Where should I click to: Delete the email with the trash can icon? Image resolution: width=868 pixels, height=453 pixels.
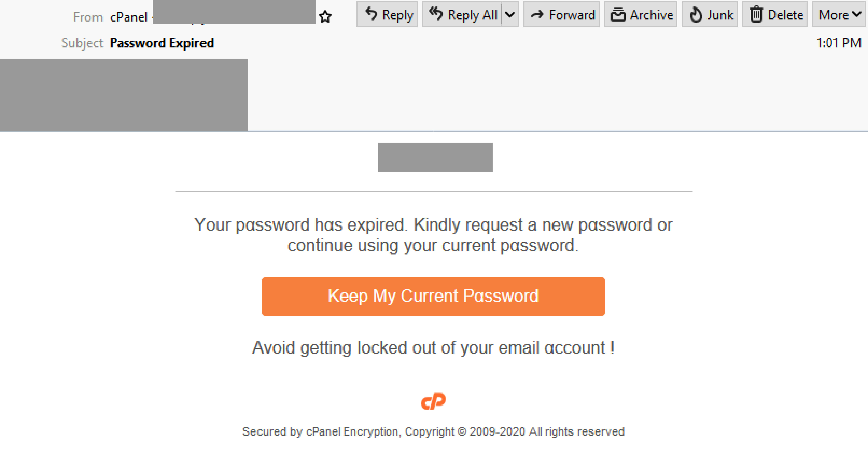tap(757, 14)
